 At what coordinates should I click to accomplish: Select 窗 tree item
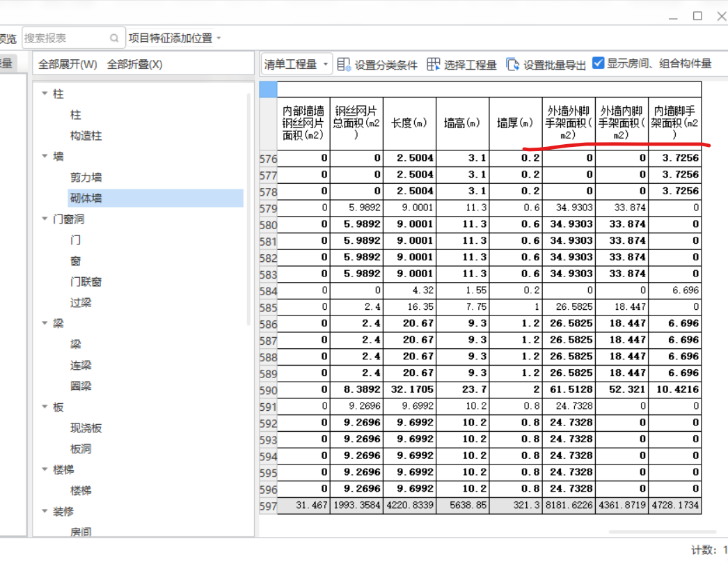click(75, 261)
